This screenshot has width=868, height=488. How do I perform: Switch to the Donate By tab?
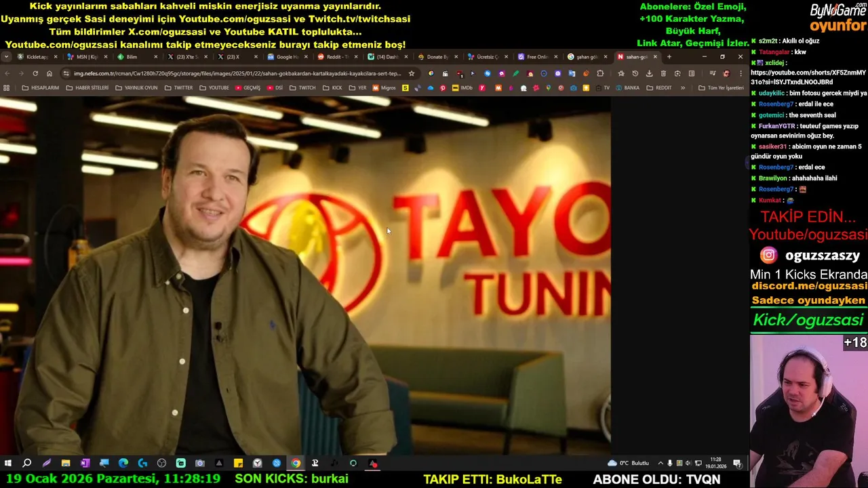coord(436,57)
